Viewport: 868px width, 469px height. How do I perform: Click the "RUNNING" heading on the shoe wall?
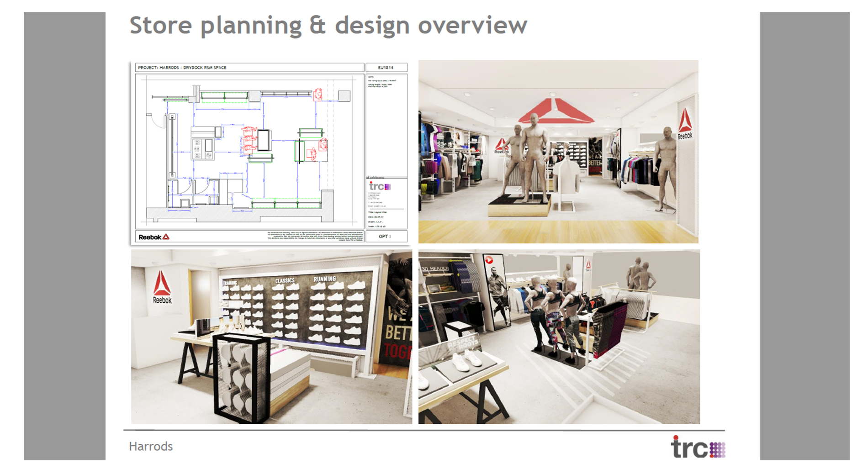325,279
